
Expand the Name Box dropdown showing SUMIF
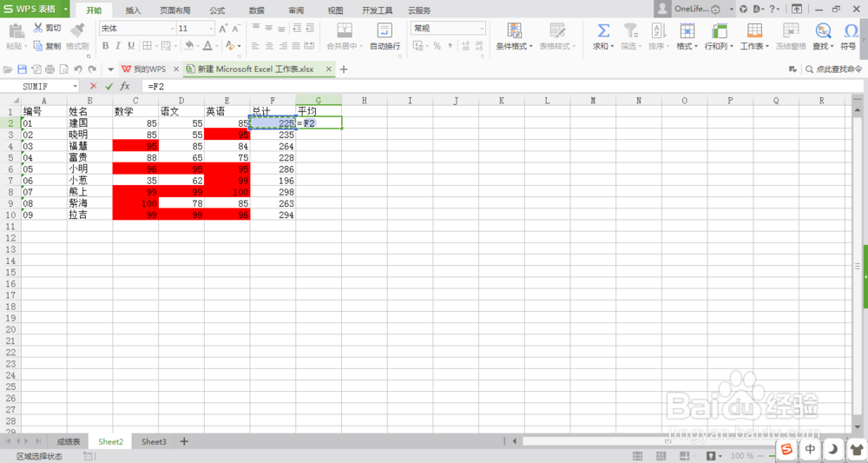[76, 86]
